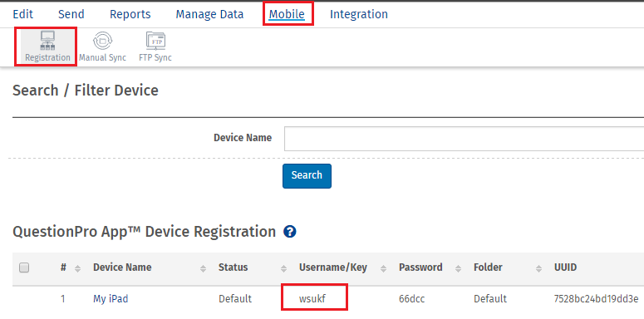Open the Registration icon in toolbar

click(47, 41)
